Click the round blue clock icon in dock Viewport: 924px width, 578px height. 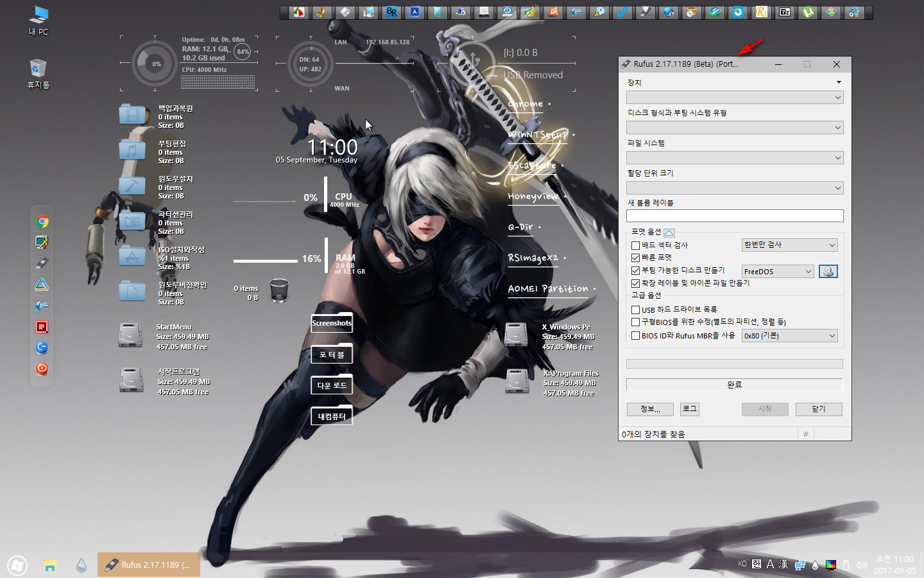pos(738,12)
